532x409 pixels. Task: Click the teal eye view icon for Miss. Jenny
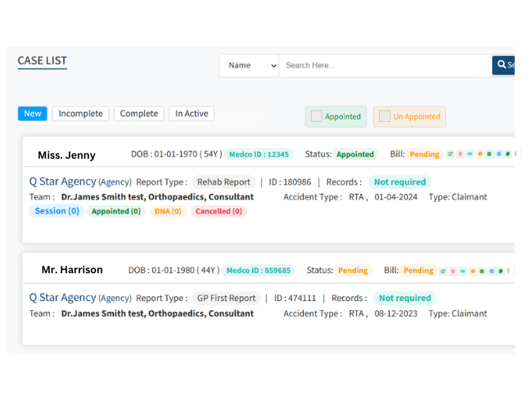tap(470, 154)
